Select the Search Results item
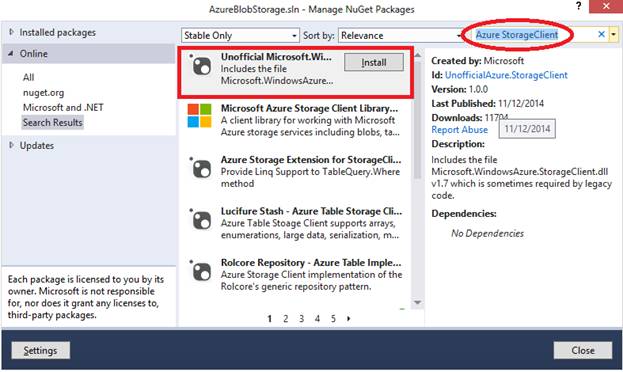This screenshot has width=623, height=372. click(x=52, y=122)
